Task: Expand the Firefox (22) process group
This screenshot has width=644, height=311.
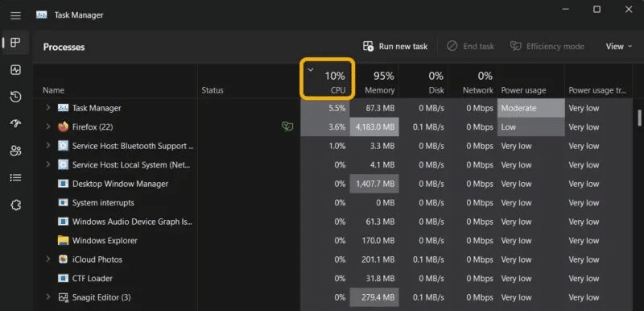Action: point(48,126)
